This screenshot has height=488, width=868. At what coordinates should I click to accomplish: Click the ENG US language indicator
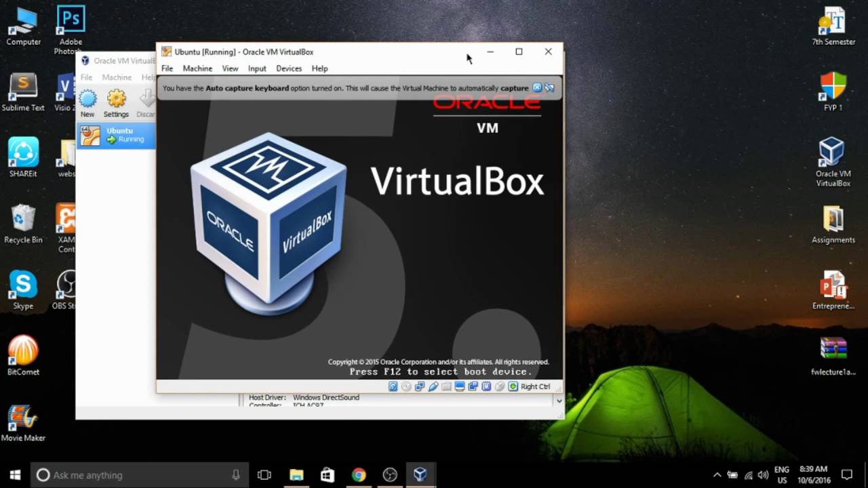pyautogui.click(x=782, y=474)
